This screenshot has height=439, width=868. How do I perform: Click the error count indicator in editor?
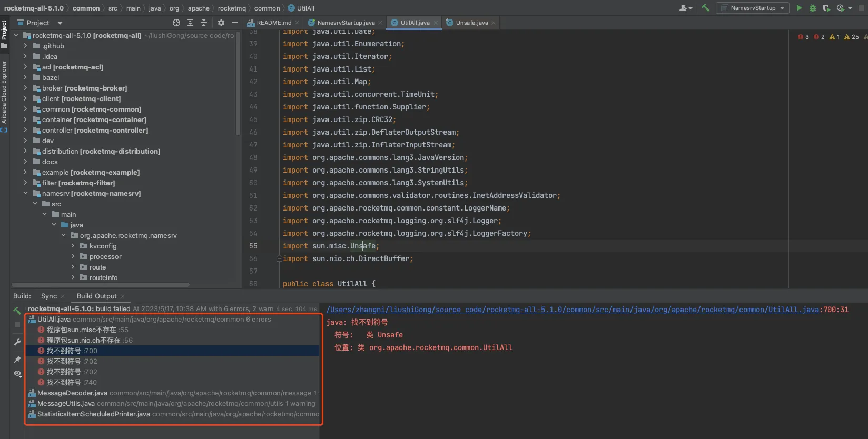803,37
